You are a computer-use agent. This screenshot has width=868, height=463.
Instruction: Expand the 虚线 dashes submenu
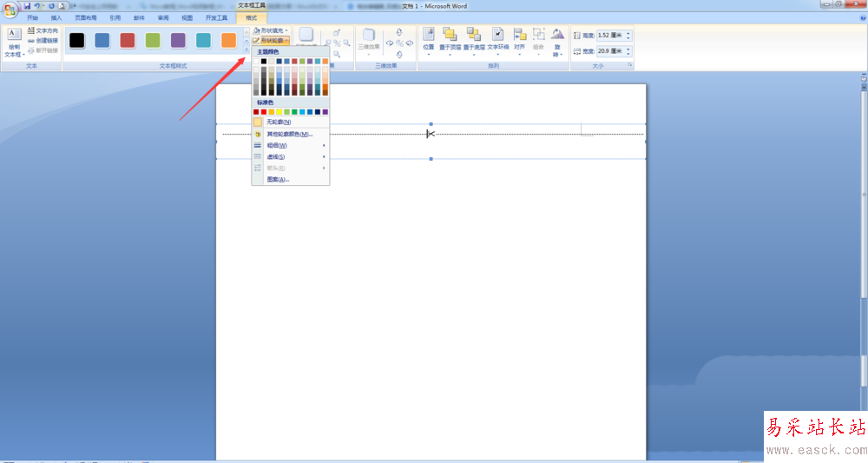[291, 156]
